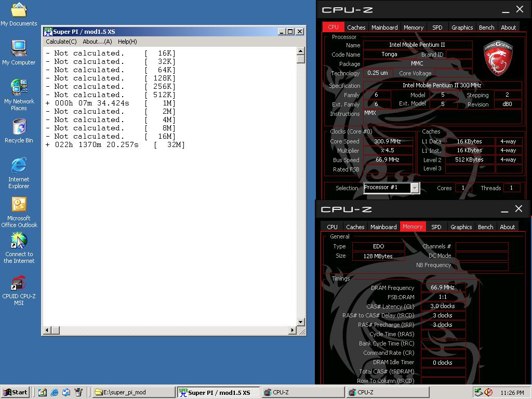Image resolution: width=532 pixels, height=399 pixels.
Task: Open the Start menu
Action: [x=15, y=392]
